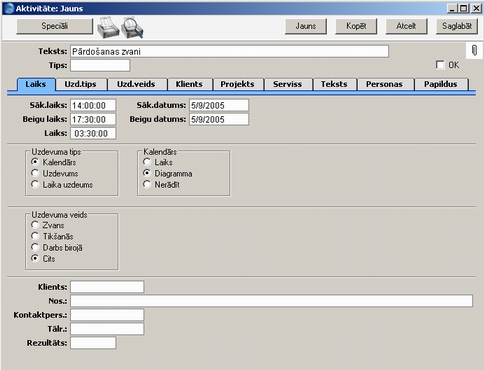Click the Teksts input field
The height and width of the screenshot is (370, 484).
point(229,51)
